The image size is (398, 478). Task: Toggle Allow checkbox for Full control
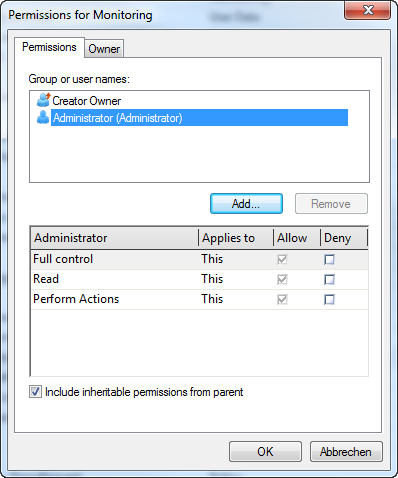click(282, 259)
